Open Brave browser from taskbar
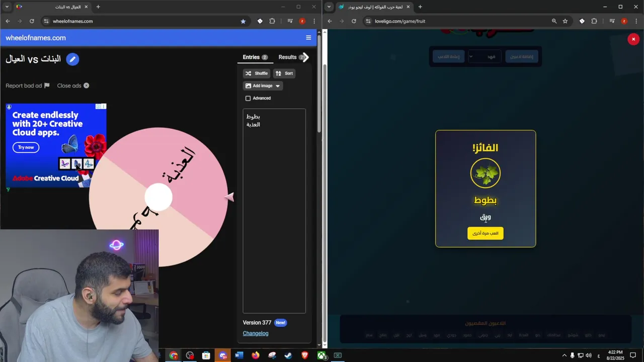Viewport: 644px width, 362px height. coord(305,355)
